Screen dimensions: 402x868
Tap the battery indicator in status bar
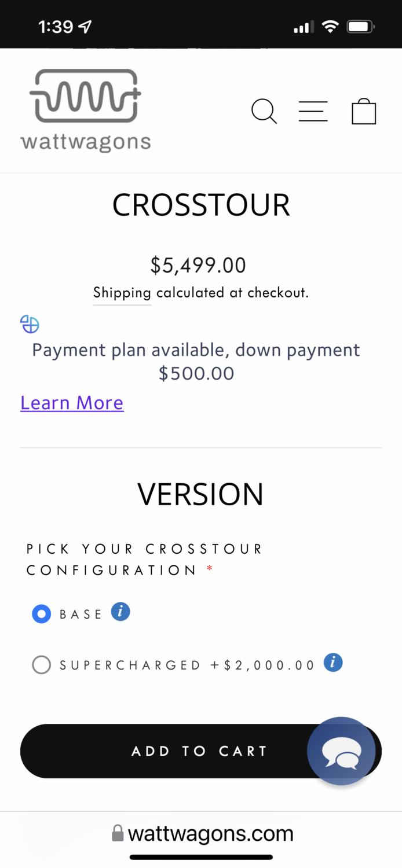point(360,27)
